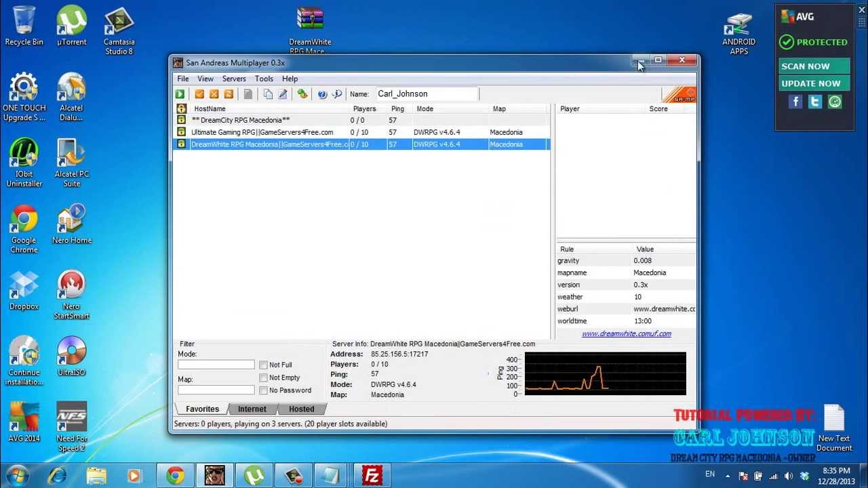This screenshot has width=868, height=488.
Task: Switch to the Hosted tab
Action: [302, 409]
